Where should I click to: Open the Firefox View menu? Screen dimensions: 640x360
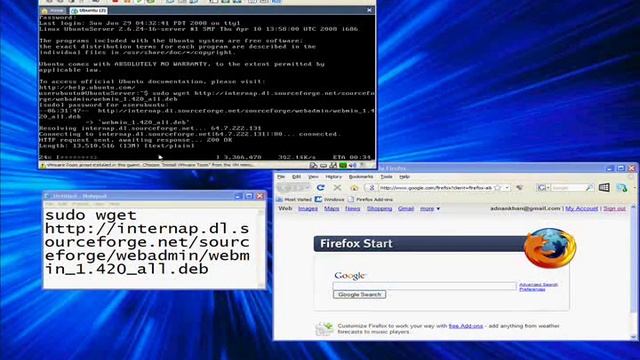tap(313, 177)
